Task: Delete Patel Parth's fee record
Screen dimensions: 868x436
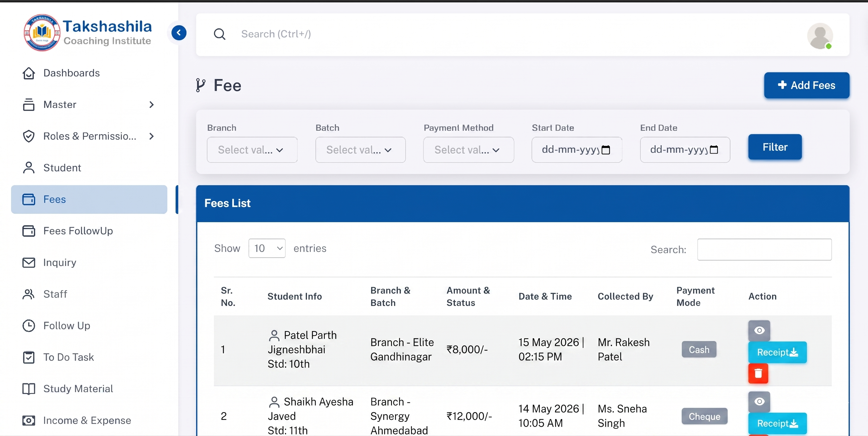Action: (758, 373)
